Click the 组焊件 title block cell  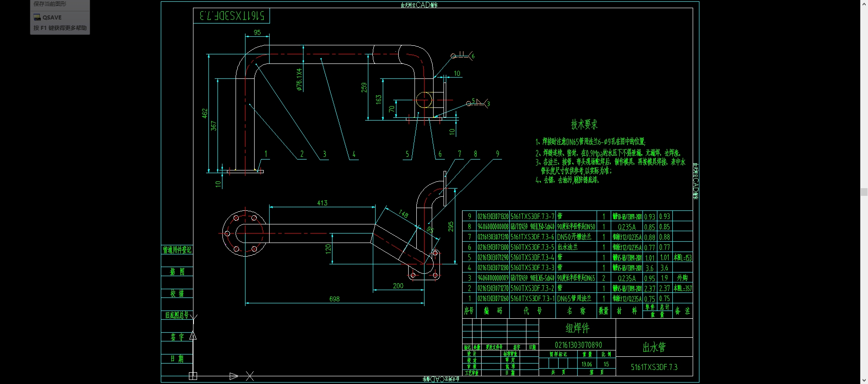point(578,328)
